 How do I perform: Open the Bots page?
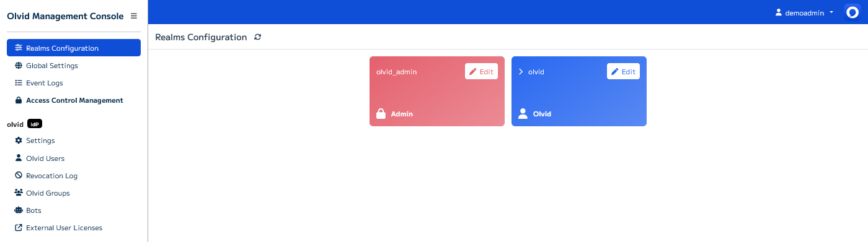(x=74, y=210)
